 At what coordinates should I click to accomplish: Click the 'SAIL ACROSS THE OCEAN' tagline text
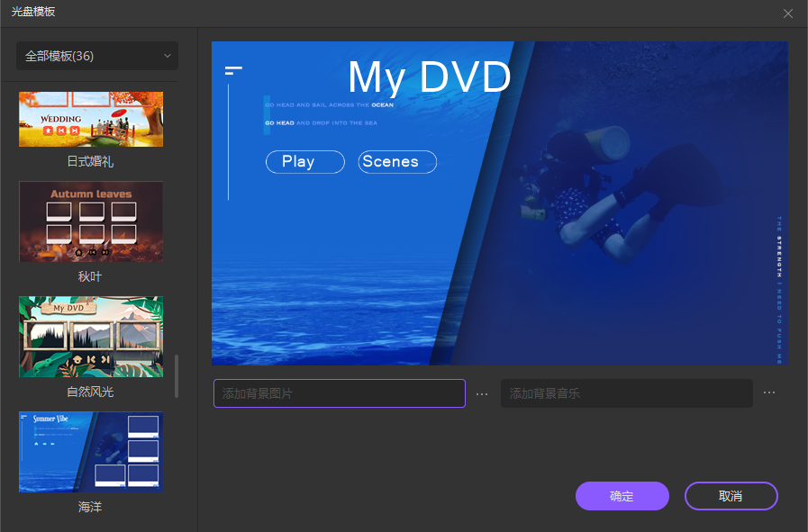(x=330, y=105)
